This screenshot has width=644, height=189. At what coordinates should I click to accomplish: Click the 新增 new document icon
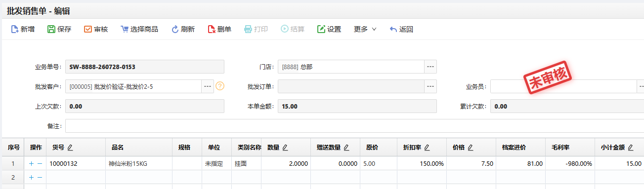pyautogui.click(x=14, y=29)
